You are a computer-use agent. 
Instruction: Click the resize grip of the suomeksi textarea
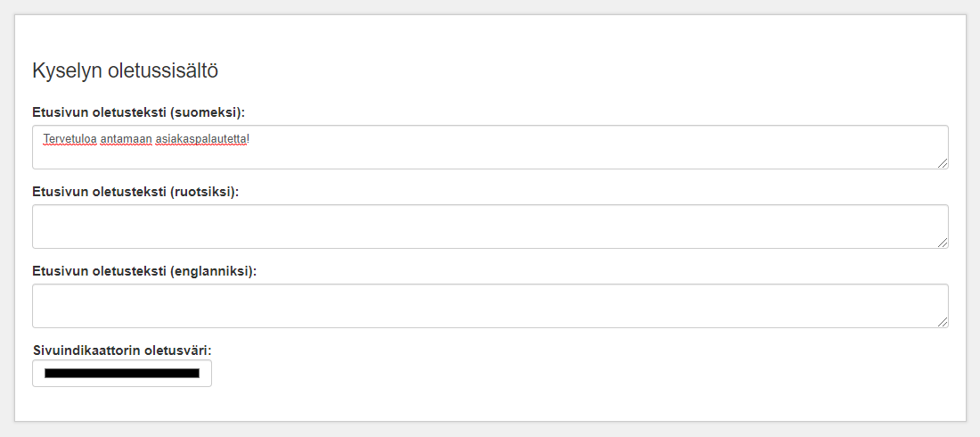tap(943, 163)
